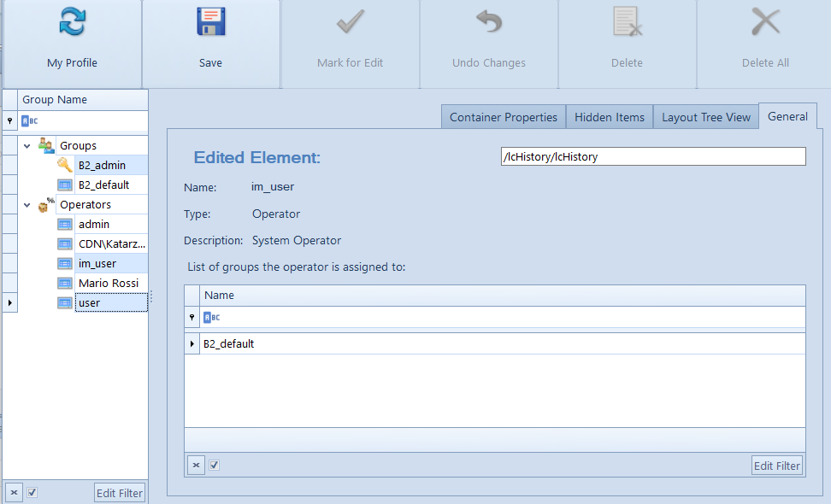Switch to Container Properties tab
831x504 pixels.
coord(504,117)
